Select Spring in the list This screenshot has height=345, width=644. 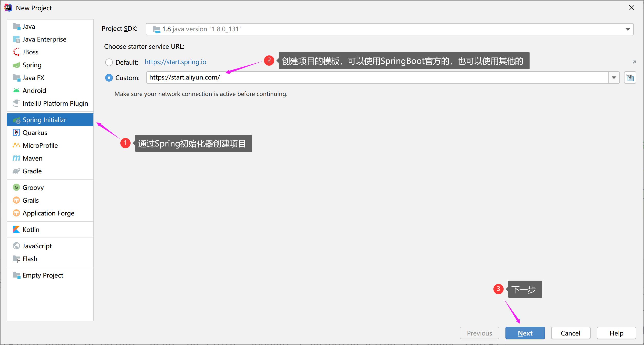pos(50,65)
